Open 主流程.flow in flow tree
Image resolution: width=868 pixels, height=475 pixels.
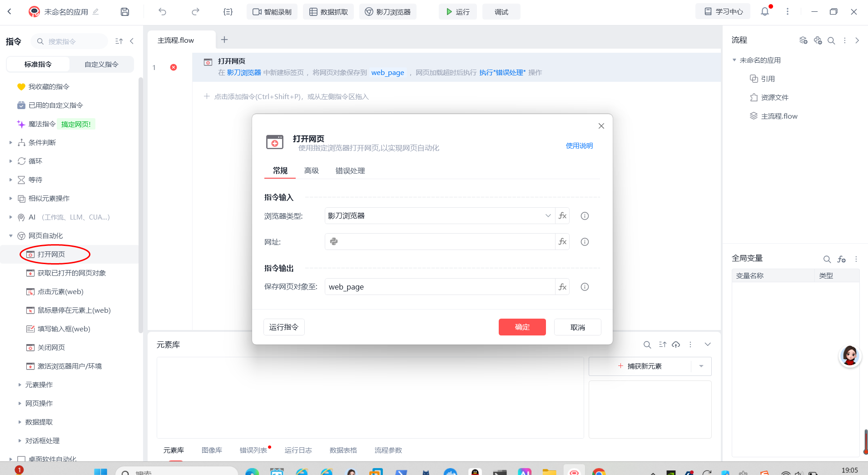point(779,116)
